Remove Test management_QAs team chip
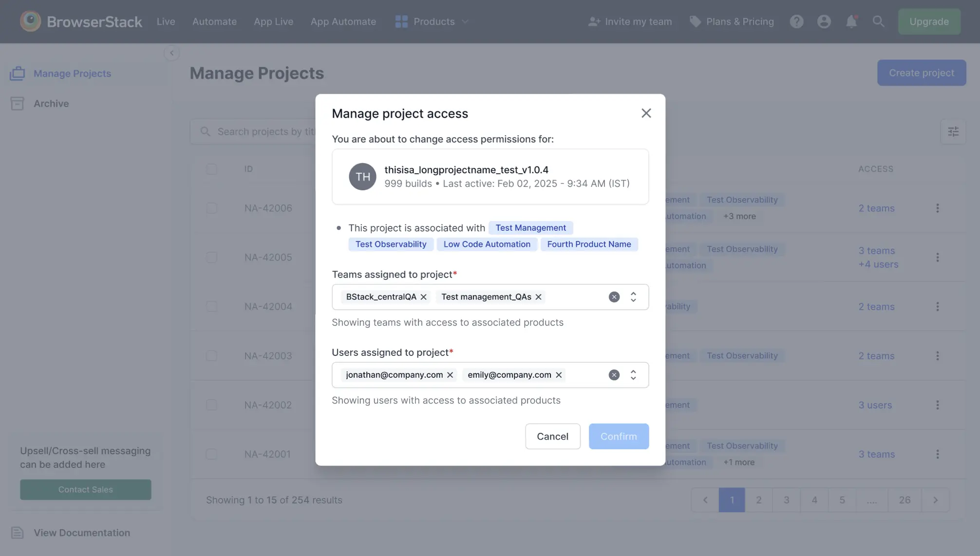This screenshot has height=556, width=980. 538,297
